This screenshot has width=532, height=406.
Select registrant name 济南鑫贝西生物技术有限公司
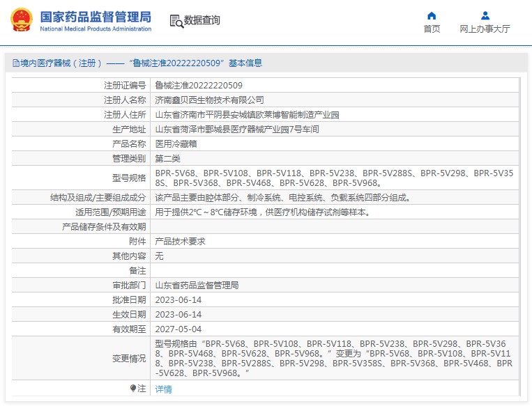point(209,100)
